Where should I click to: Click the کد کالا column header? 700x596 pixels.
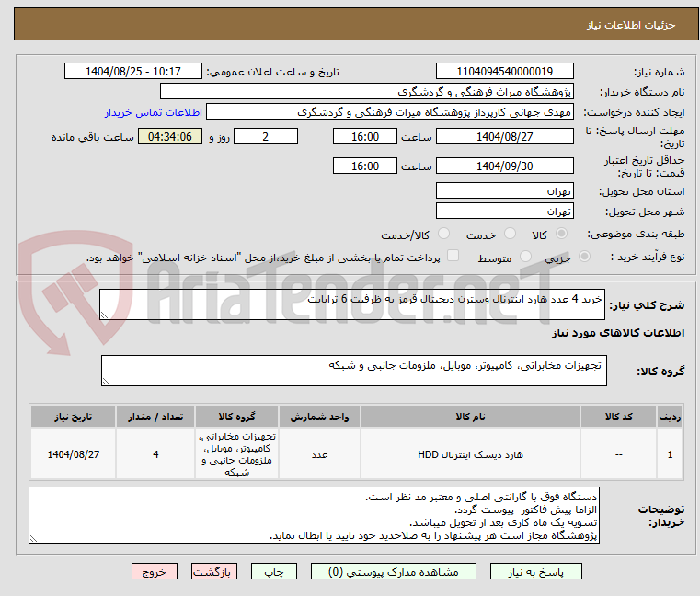tap(618, 417)
